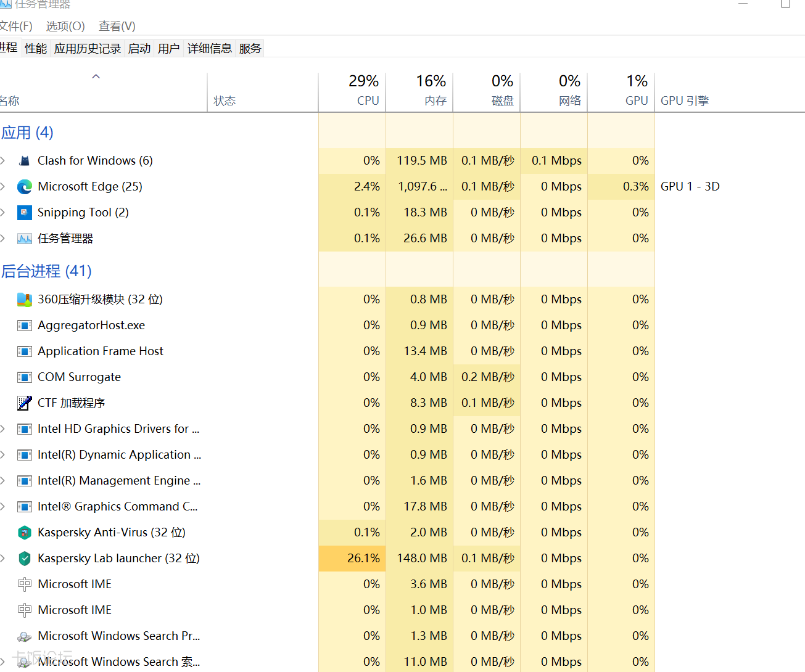Click the 2.4% CPU cell of Edge
This screenshot has height=672, width=805.
352,187
